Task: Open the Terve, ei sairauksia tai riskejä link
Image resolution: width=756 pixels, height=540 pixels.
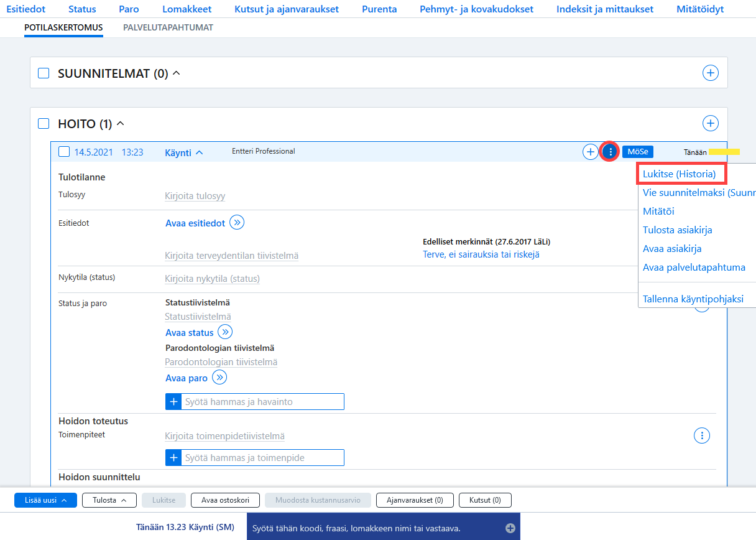Action: point(481,254)
